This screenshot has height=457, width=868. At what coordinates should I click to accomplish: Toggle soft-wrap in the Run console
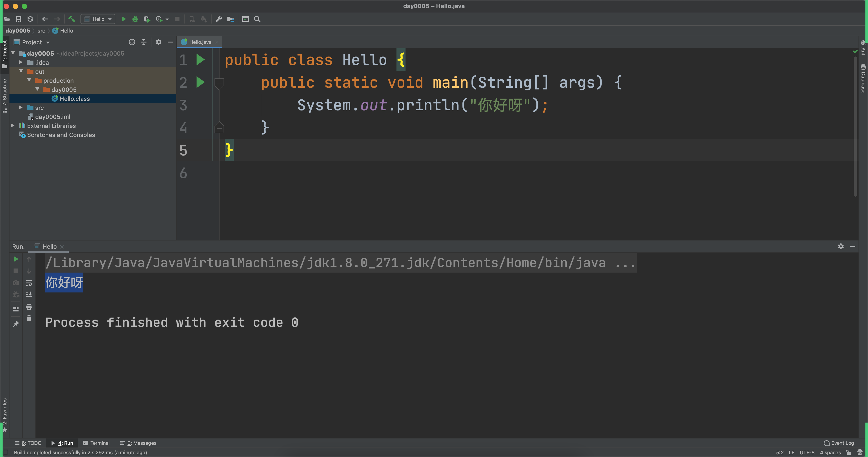click(x=29, y=283)
